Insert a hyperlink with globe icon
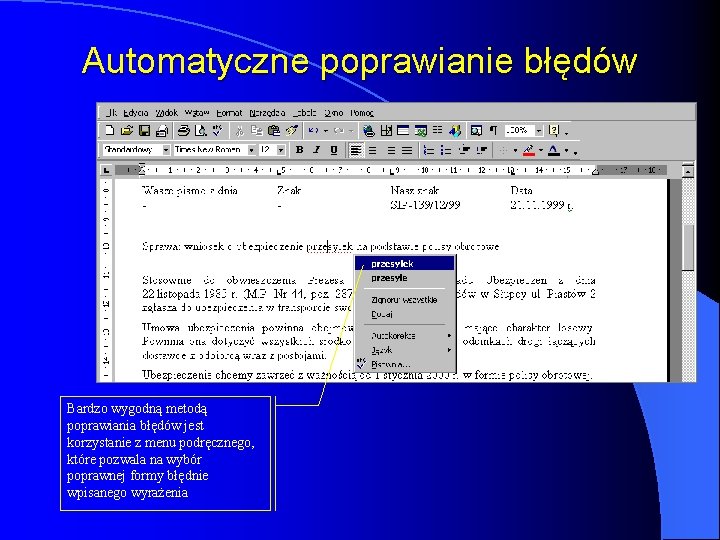 (x=368, y=131)
